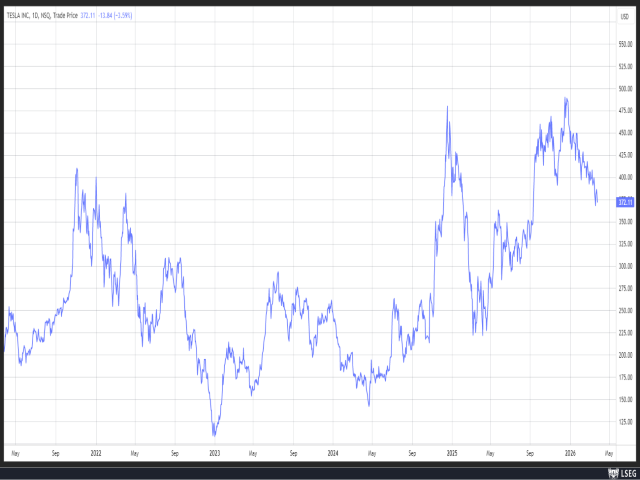
Task: Click the May label between 2024 and 2025
Action: [x=372, y=453]
